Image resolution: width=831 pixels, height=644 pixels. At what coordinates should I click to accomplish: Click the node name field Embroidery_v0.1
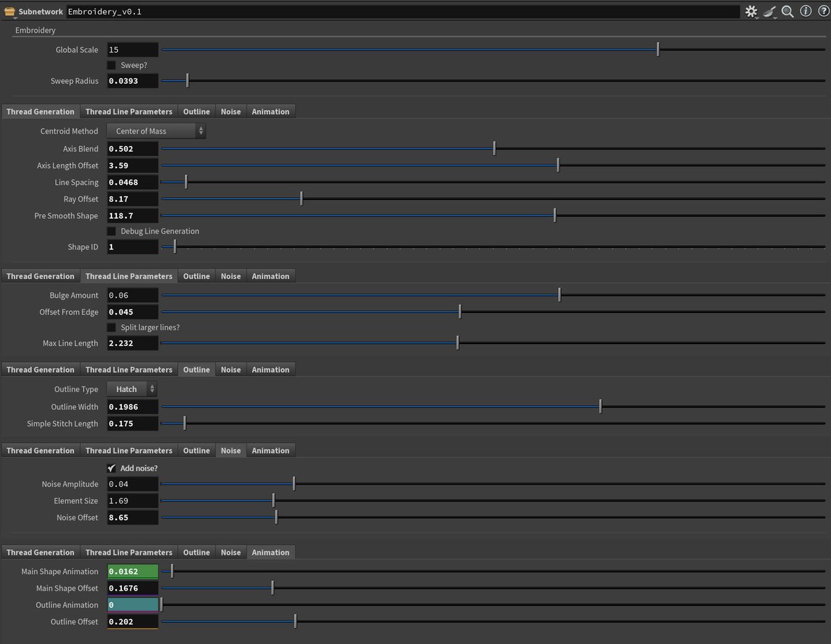pyautogui.click(x=402, y=12)
